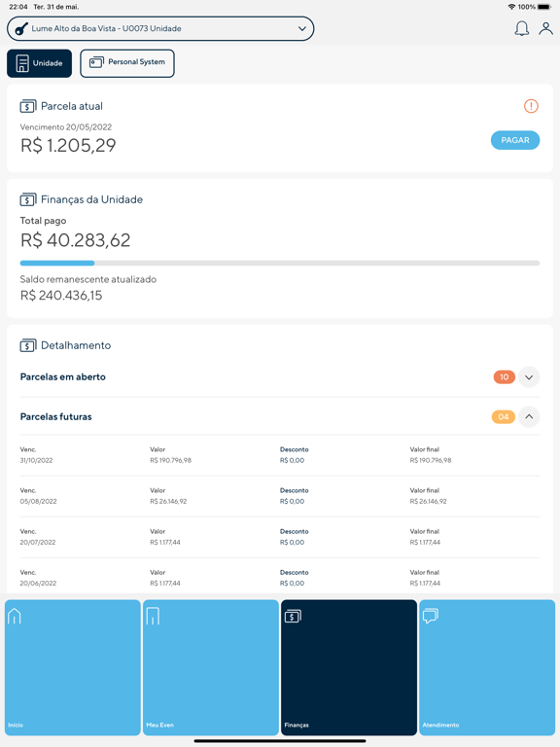Click Valor R$ 1.177,44 in 20/07/2022 row

point(165,543)
